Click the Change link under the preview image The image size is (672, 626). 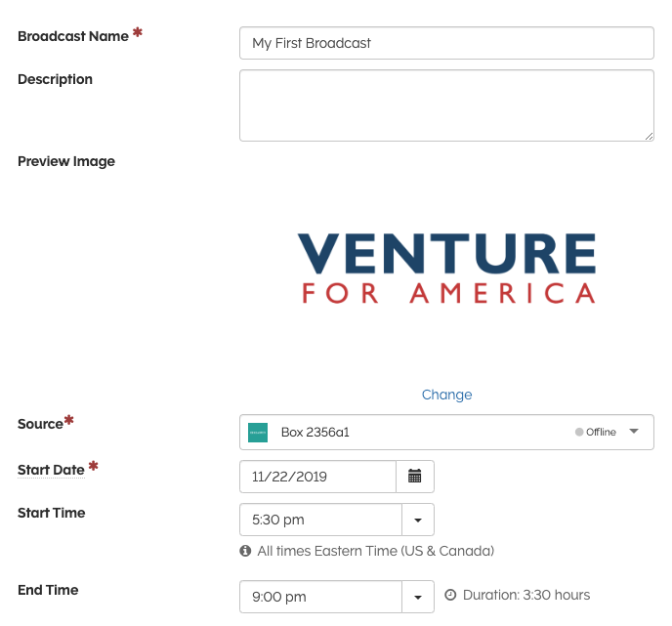click(x=446, y=395)
